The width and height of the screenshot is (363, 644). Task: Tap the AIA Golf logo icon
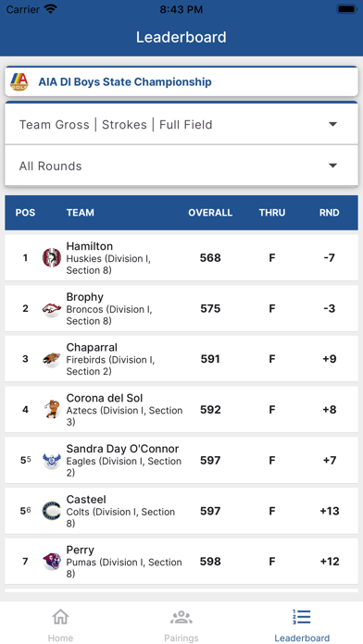click(x=19, y=81)
